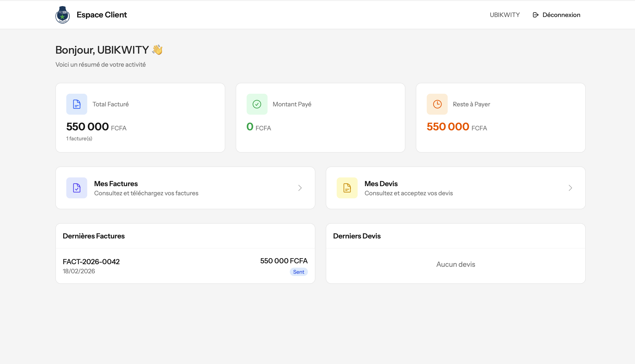Click the Sent status badge
This screenshot has width=635, height=364.
pyautogui.click(x=299, y=272)
